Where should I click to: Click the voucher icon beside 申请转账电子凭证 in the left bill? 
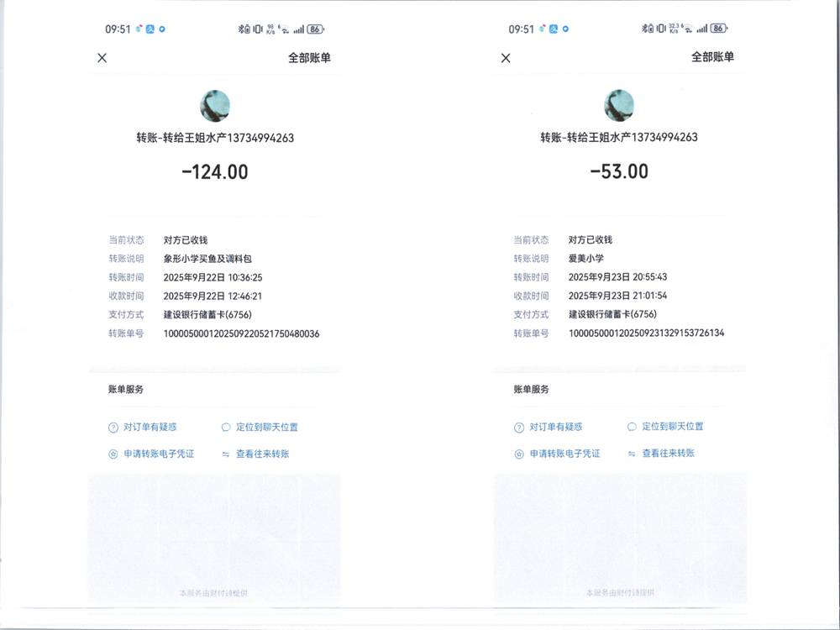(x=113, y=454)
